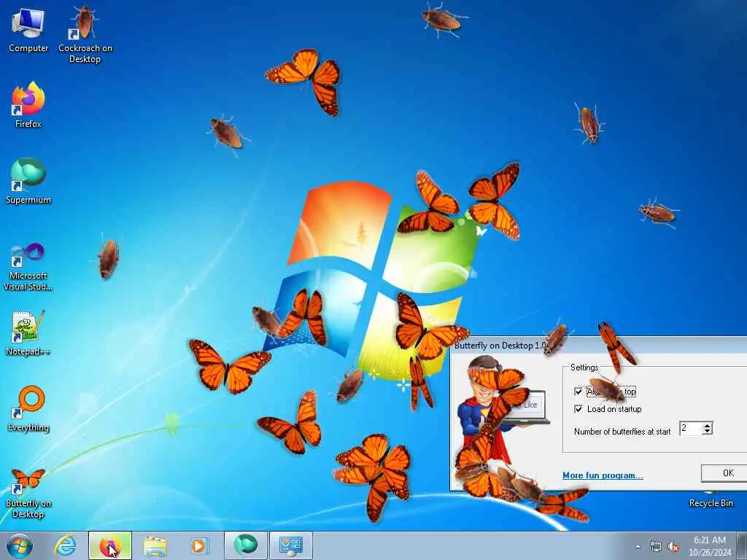Image resolution: width=747 pixels, height=560 pixels.
Task: Click the muted volume tray icon
Action: 673,547
